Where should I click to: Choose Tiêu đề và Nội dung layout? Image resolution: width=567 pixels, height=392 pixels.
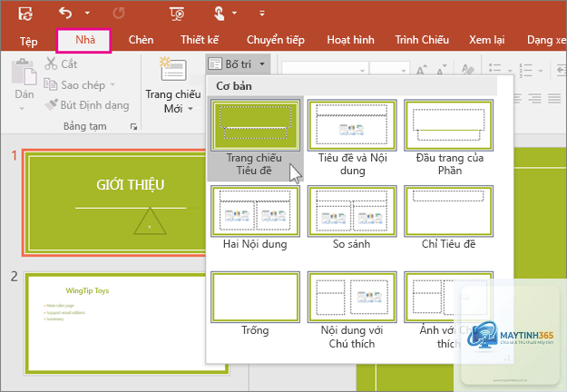[x=352, y=139]
